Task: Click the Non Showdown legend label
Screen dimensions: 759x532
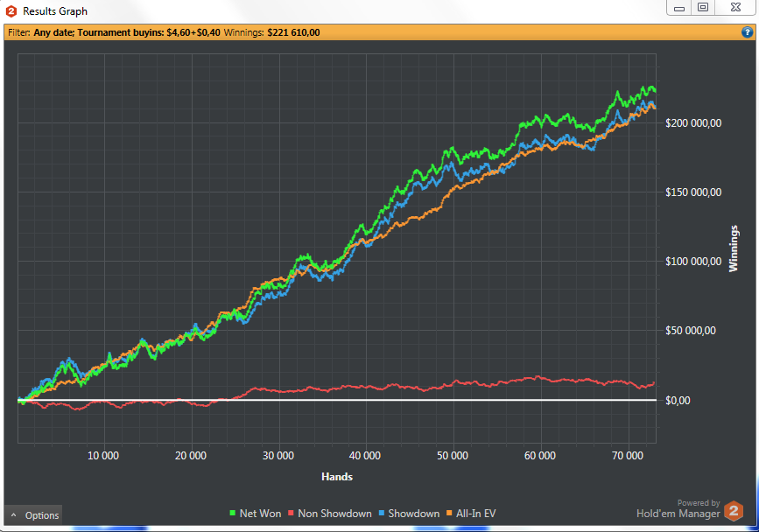Action: [x=334, y=514]
